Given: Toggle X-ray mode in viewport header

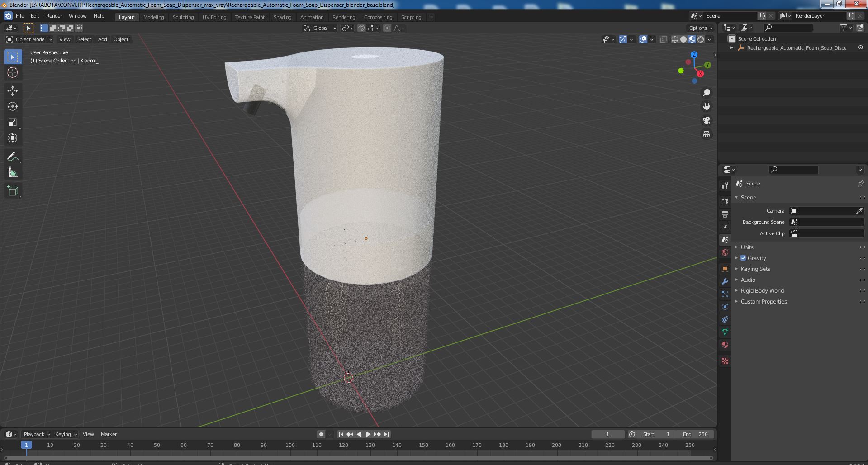Looking at the screenshot, I should tap(663, 39).
